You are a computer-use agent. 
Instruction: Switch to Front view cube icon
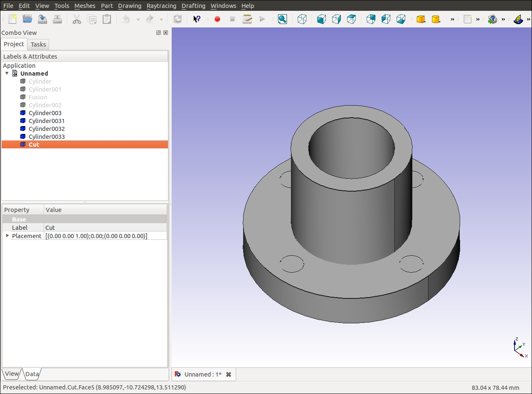(321, 19)
